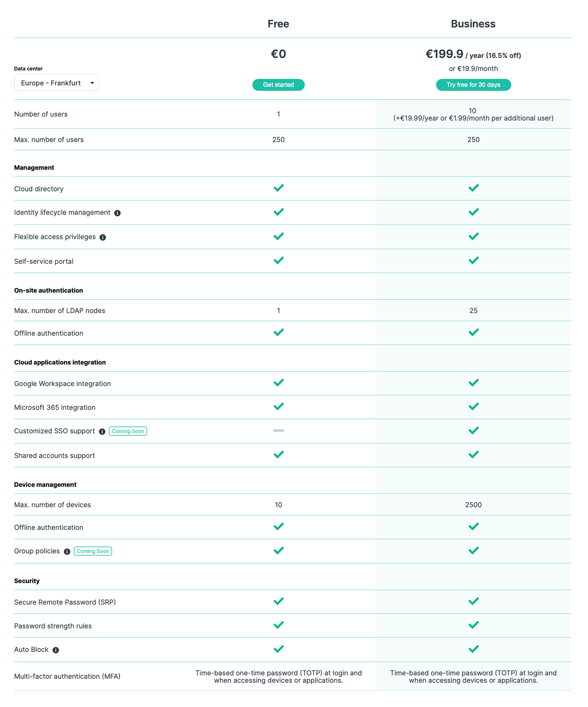Click Free plan checkmark for Cloud directory
The width and height of the screenshot is (588, 707).
click(x=279, y=188)
